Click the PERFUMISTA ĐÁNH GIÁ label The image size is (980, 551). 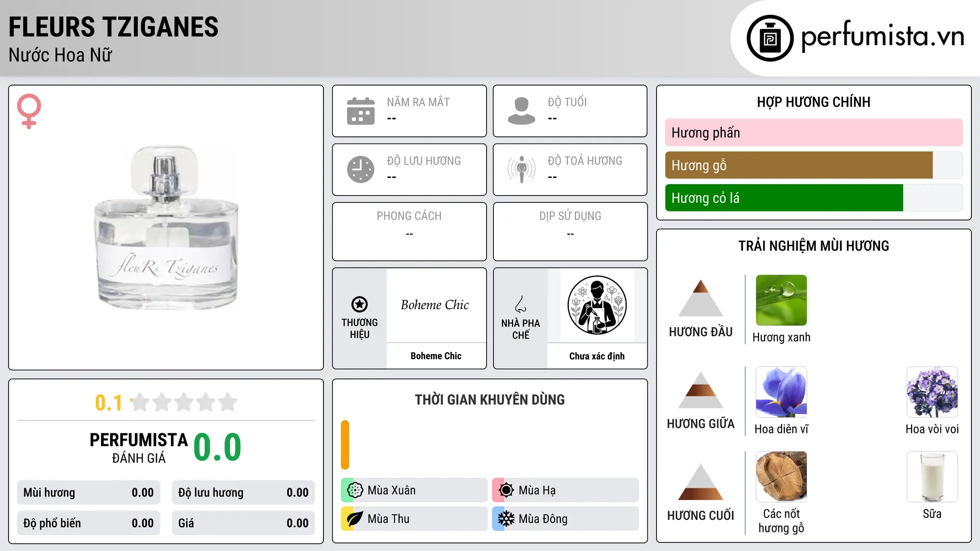pyautogui.click(x=139, y=448)
